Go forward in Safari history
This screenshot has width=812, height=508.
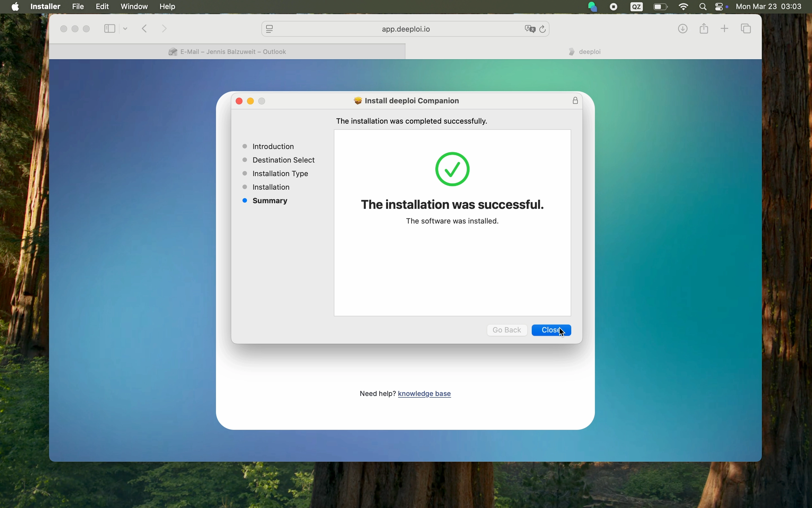pos(165,29)
